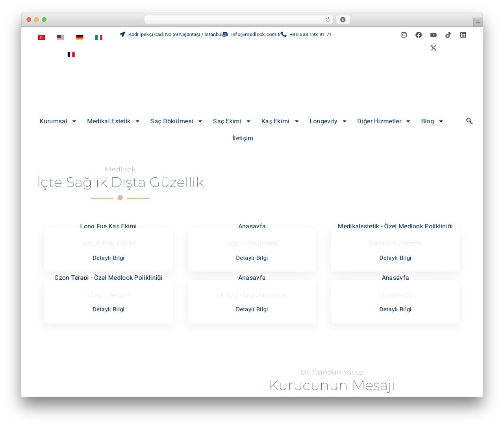Open the YouTube channel icon
The width and height of the screenshot is (504, 427).
(434, 35)
